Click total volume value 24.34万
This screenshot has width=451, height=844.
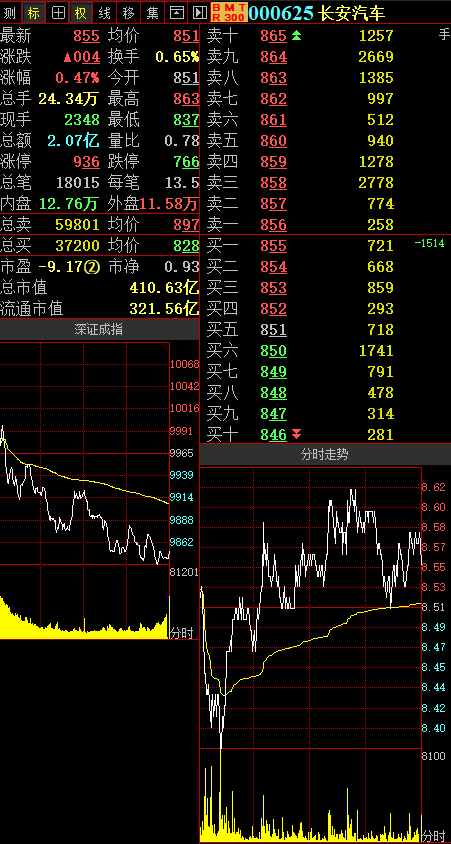[x=69, y=99]
